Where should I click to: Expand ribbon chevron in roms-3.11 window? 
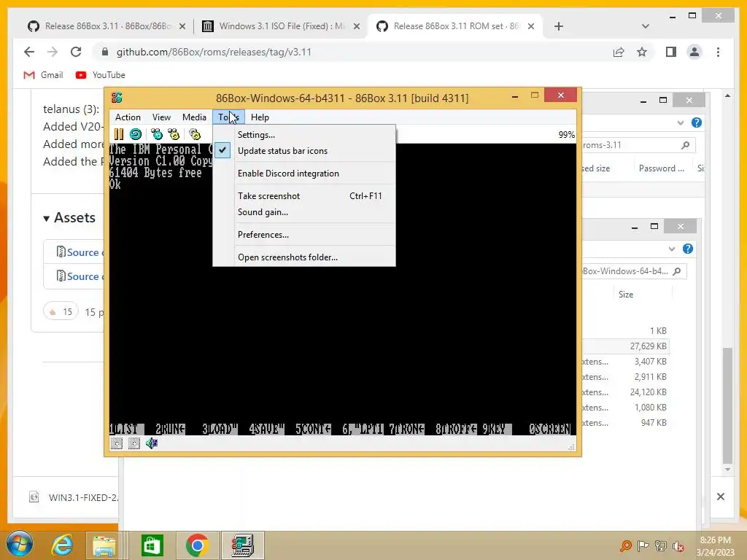681,122
